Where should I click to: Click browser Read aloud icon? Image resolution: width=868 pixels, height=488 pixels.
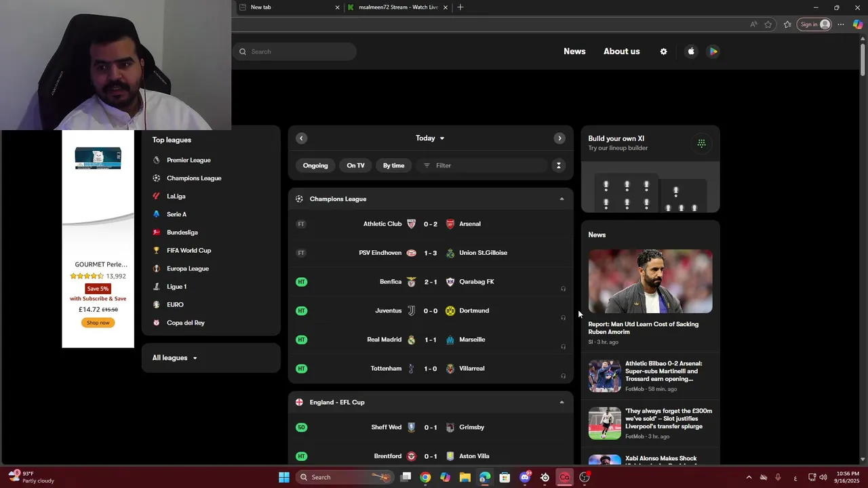[753, 24]
